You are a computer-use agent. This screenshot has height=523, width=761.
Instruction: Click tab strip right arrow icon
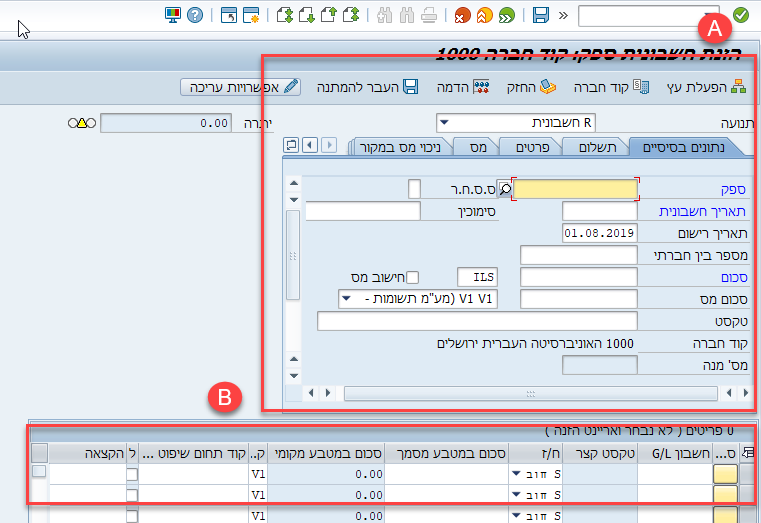pyautogui.click(x=329, y=145)
